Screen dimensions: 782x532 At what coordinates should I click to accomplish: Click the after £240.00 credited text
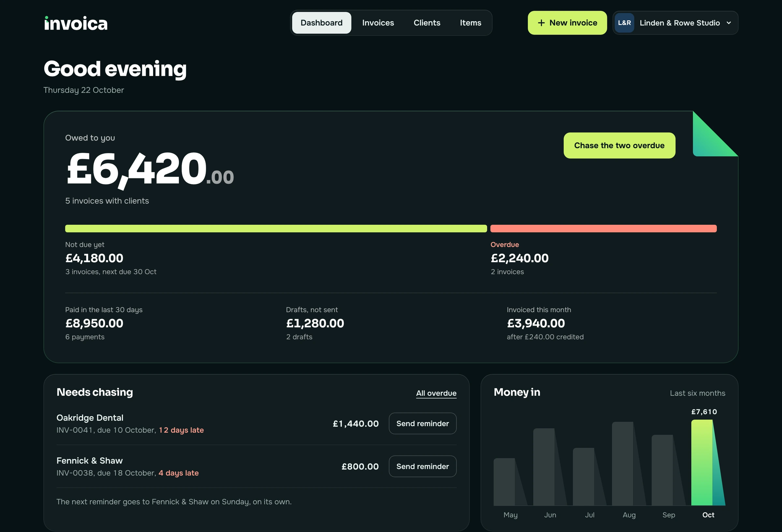[545, 337]
